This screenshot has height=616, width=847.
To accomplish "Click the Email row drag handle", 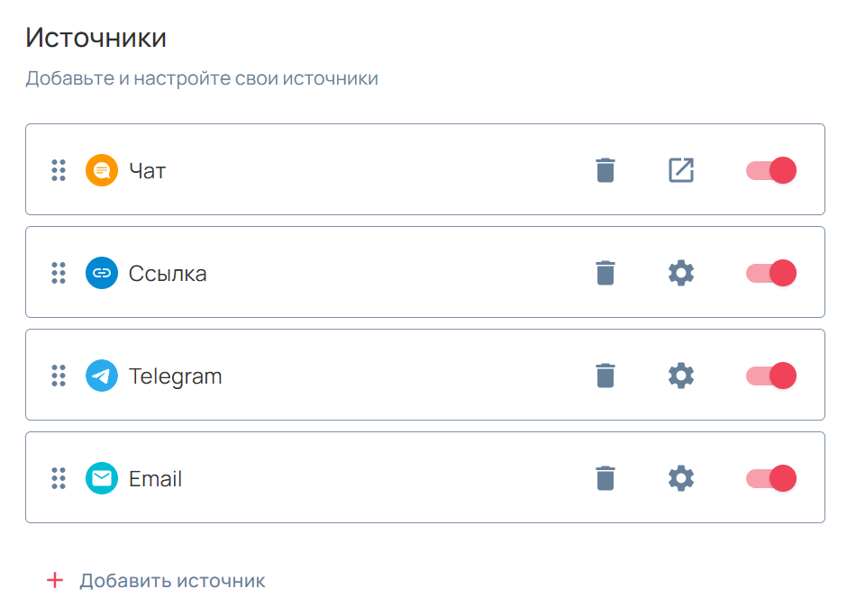I will tap(59, 477).
